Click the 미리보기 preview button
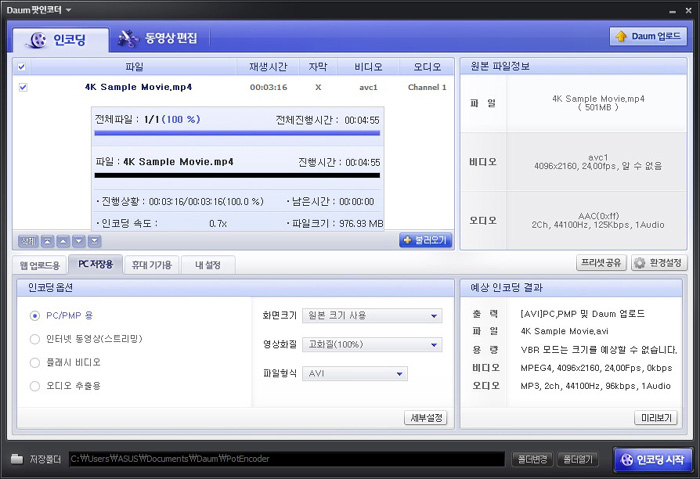The height and width of the screenshot is (479, 700). click(x=656, y=418)
